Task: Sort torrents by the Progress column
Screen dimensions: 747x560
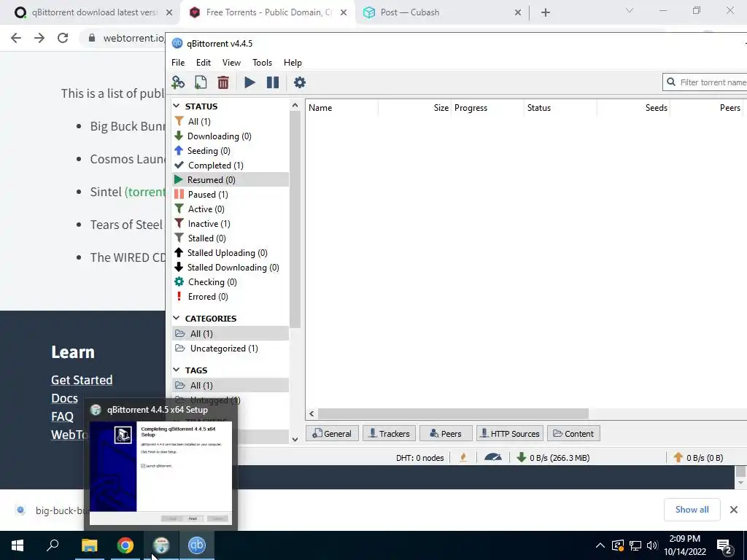Action: (488, 108)
